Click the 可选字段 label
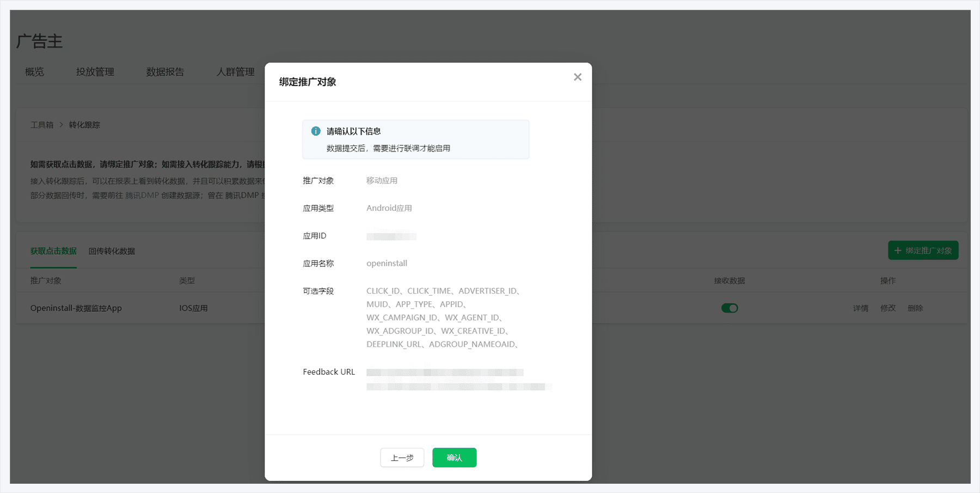Screen dimensions: 980x493 (318, 291)
